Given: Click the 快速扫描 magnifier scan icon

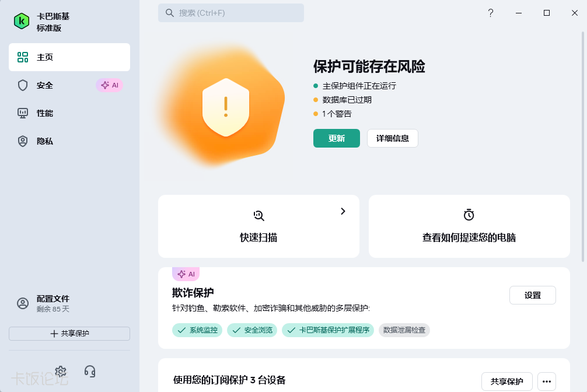Looking at the screenshot, I should (258, 215).
